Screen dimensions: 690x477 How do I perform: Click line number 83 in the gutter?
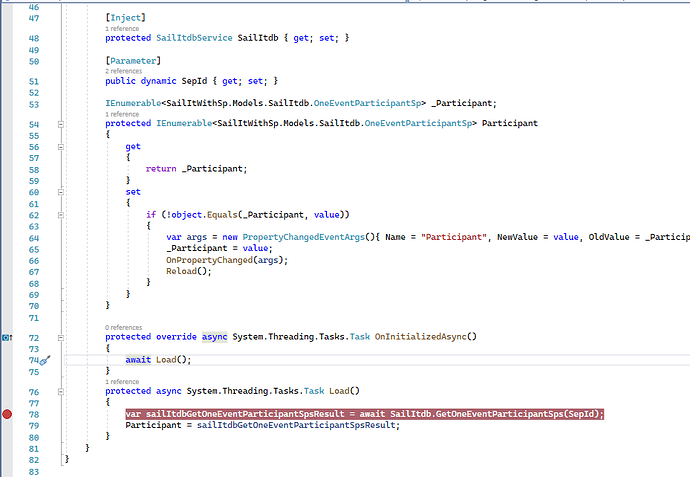[x=34, y=472]
